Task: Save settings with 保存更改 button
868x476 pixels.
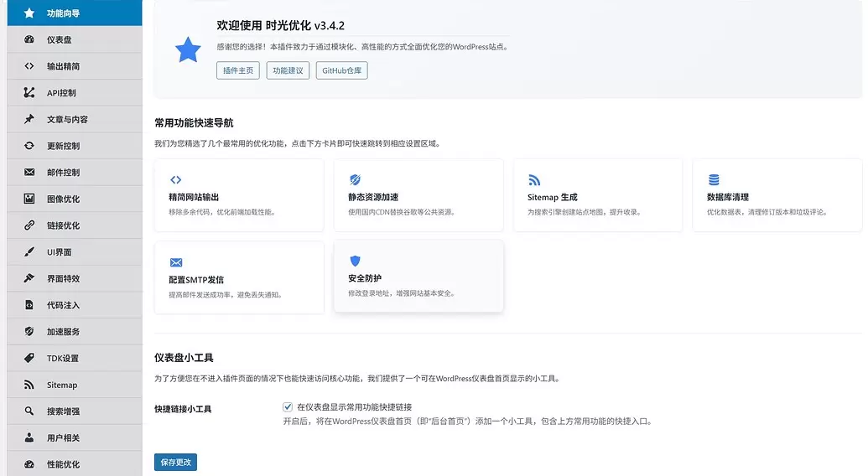Action: point(175,463)
